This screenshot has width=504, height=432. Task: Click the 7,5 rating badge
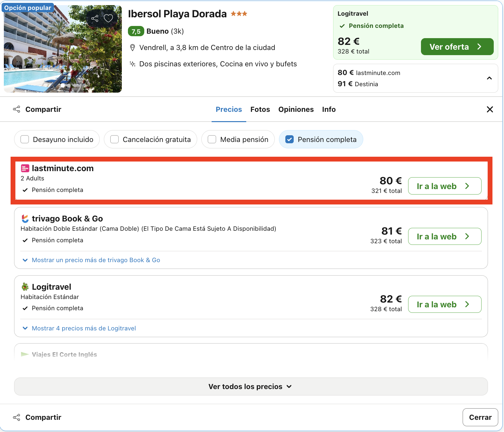point(136,31)
